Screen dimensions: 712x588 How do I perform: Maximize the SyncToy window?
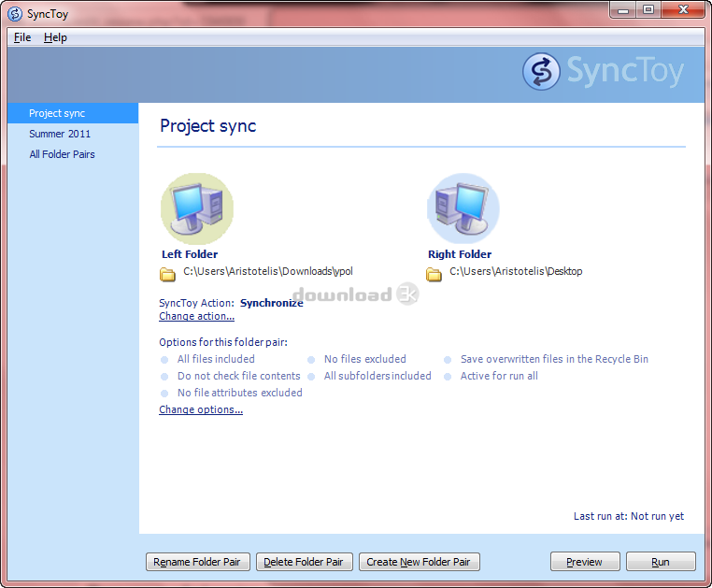pyautogui.click(x=648, y=9)
